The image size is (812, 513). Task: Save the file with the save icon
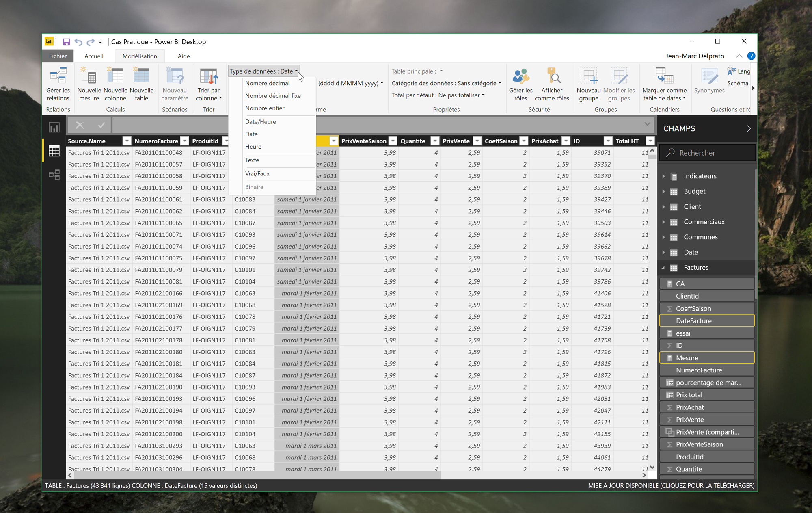click(67, 41)
